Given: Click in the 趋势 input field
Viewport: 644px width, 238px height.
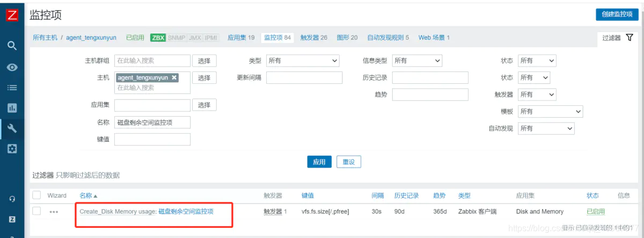Looking at the screenshot, I should pyautogui.click(x=430, y=95).
